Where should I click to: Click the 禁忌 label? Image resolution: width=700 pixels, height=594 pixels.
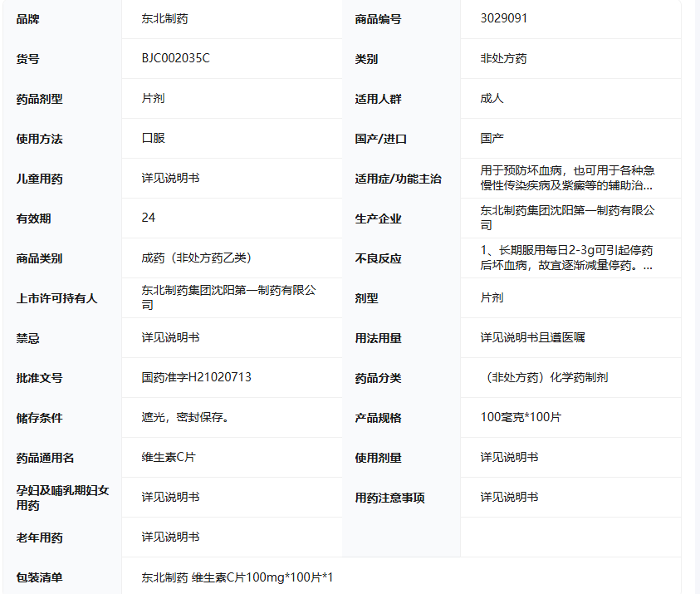click(x=27, y=338)
